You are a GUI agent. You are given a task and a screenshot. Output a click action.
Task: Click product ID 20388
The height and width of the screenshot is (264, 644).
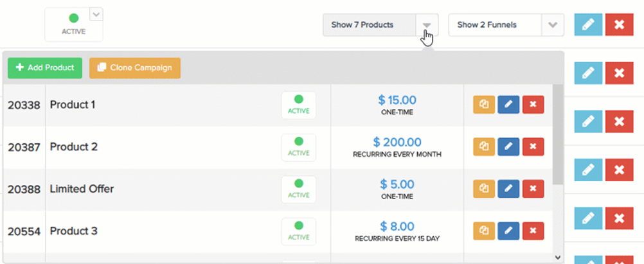[24, 189]
